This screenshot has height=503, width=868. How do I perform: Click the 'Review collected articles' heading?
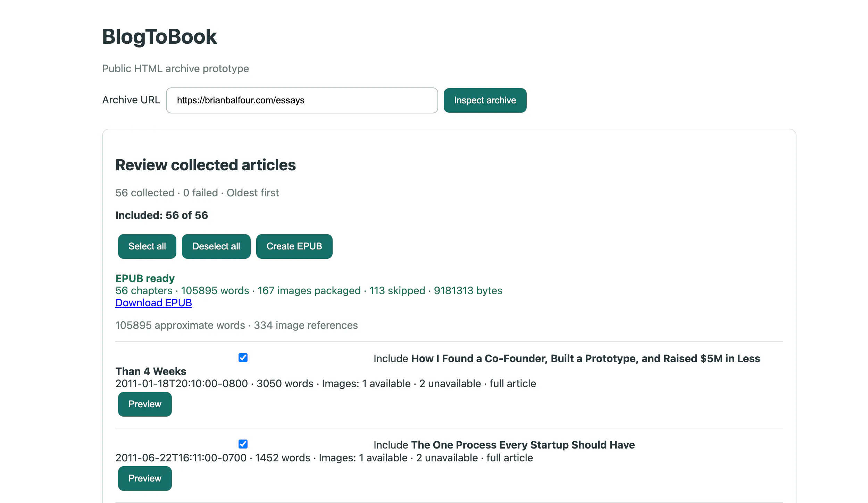pyautogui.click(x=206, y=165)
